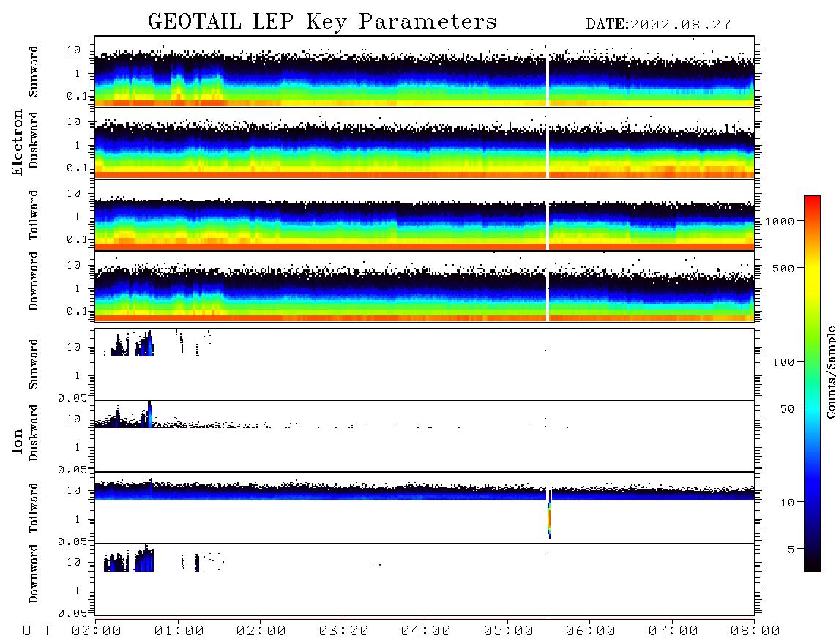Click the Ion Duskward spectrogram panel

[425, 436]
